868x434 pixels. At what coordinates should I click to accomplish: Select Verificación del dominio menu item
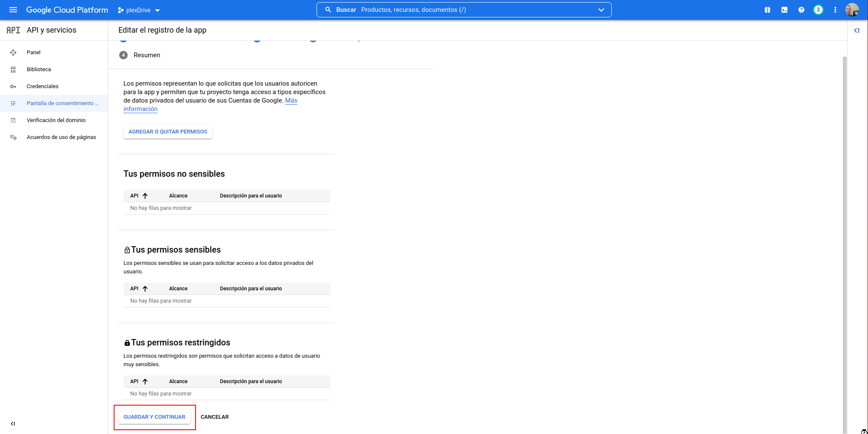(x=56, y=120)
